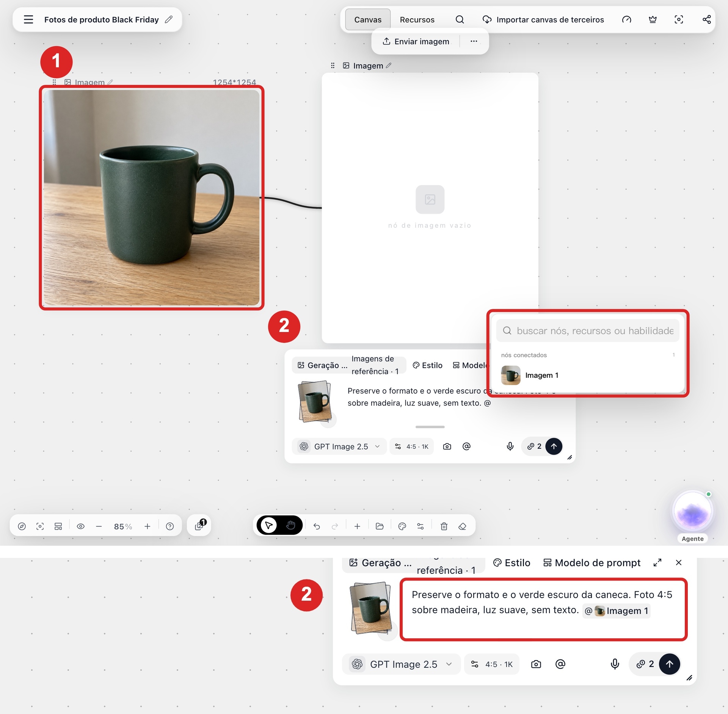Click the focus frame icon in top bar
This screenshot has height=714, width=728.
point(679,19)
